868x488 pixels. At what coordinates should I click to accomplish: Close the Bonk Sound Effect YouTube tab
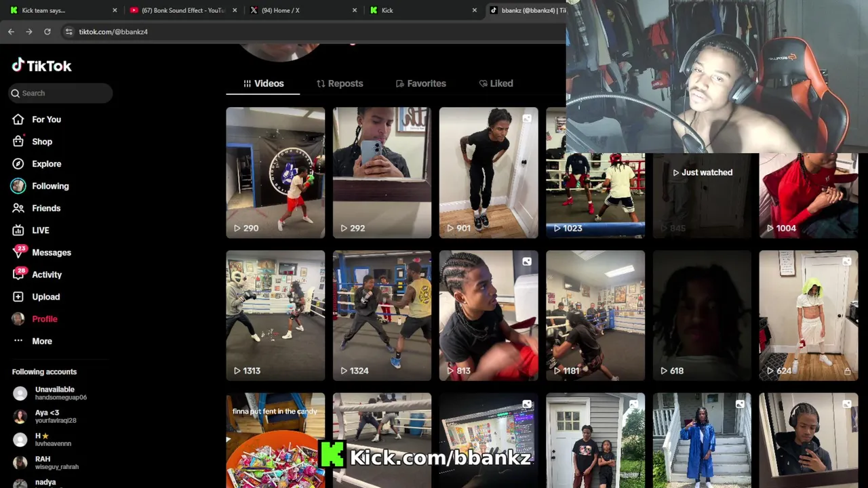[x=235, y=10]
